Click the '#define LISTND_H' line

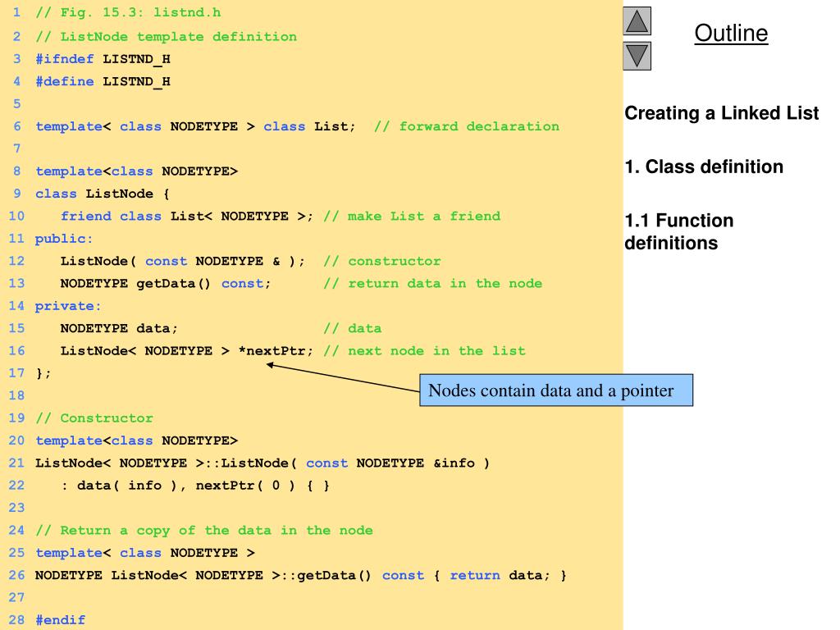(103, 81)
